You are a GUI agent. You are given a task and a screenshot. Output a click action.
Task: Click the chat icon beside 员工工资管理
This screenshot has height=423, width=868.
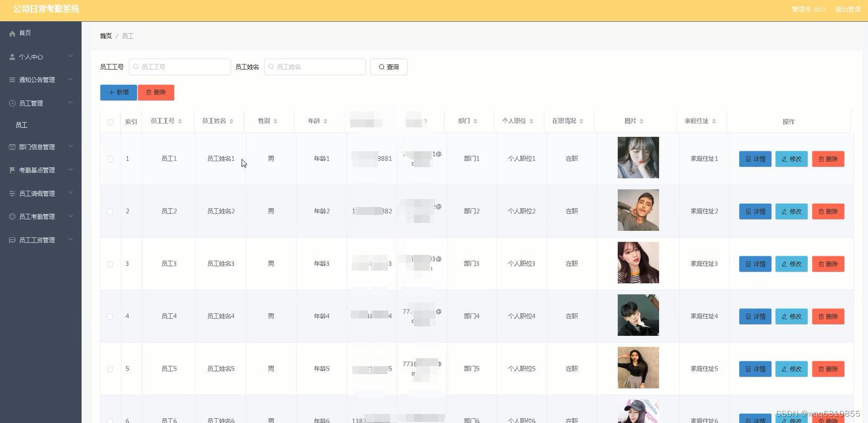coord(12,240)
